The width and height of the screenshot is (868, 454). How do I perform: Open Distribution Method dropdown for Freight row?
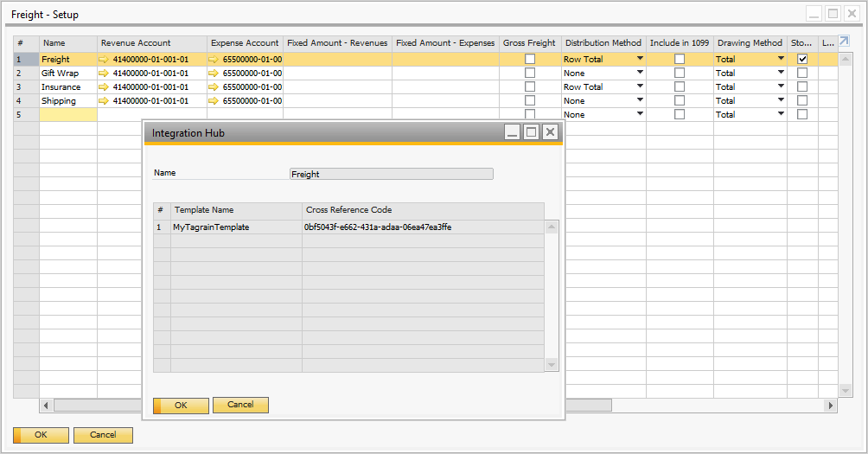click(640, 60)
